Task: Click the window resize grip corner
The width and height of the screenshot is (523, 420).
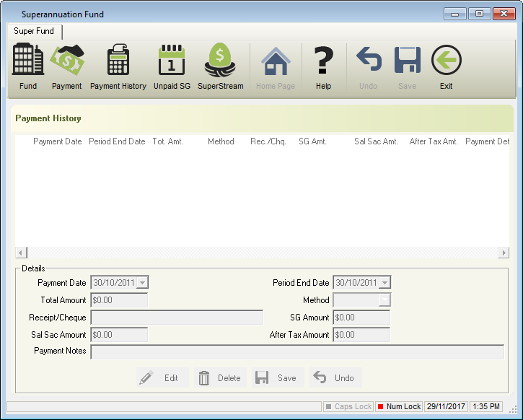Action: tap(513, 410)
